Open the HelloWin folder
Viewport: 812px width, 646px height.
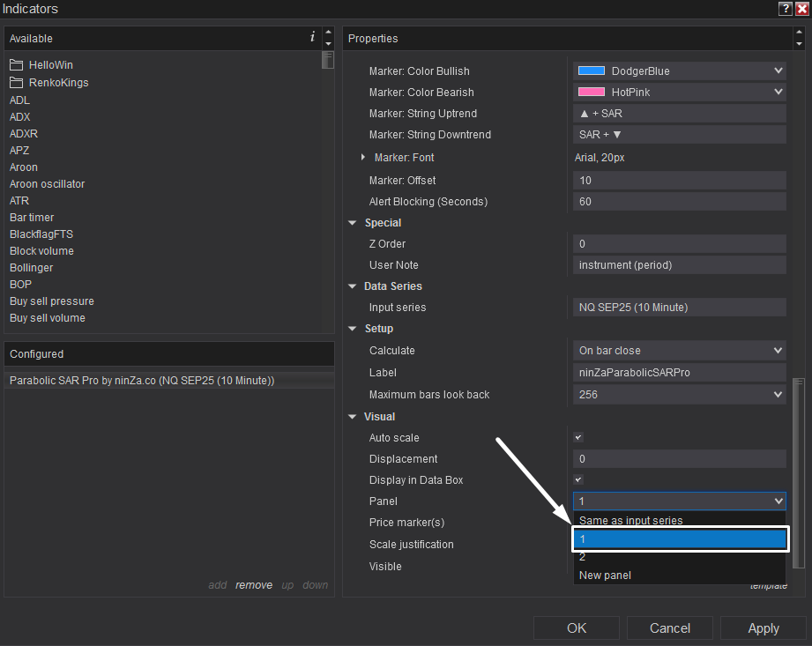(x=41, y=65)
